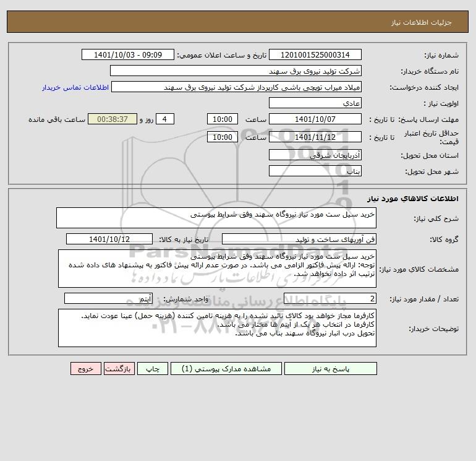This screenshot has width=476, height=461.
Task: Open 'مشاهده مدارک پیوستی (1)' attachments button
Action: [226, 369]
